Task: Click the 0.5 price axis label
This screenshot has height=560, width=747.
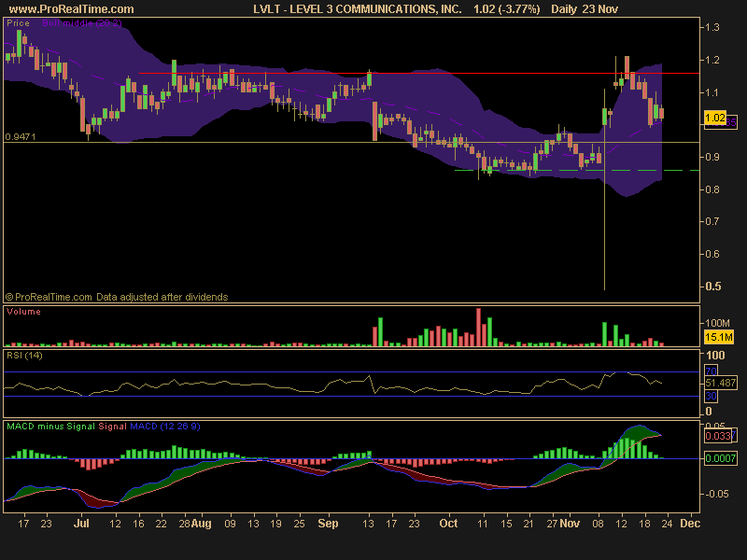Action: (x=713, y=287)
